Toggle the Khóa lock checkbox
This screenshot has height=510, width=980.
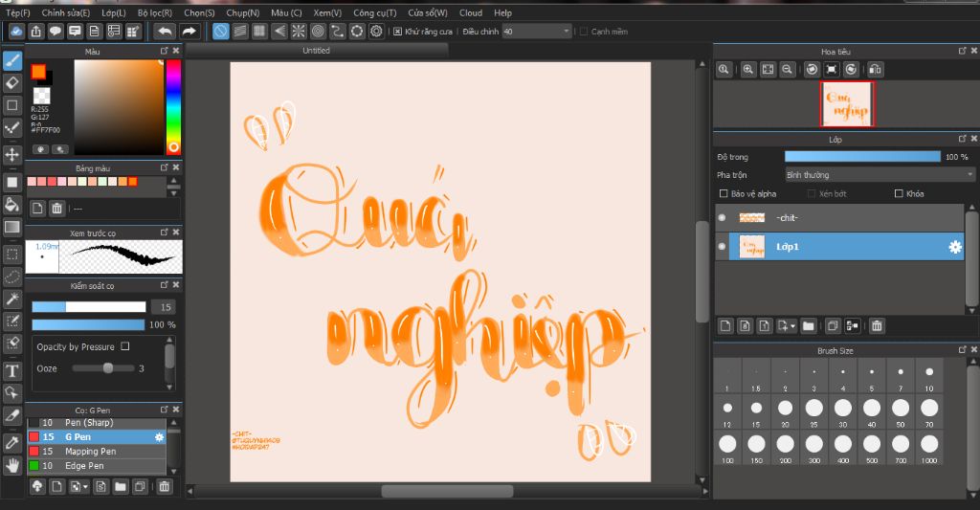click(x=898, y=194)
